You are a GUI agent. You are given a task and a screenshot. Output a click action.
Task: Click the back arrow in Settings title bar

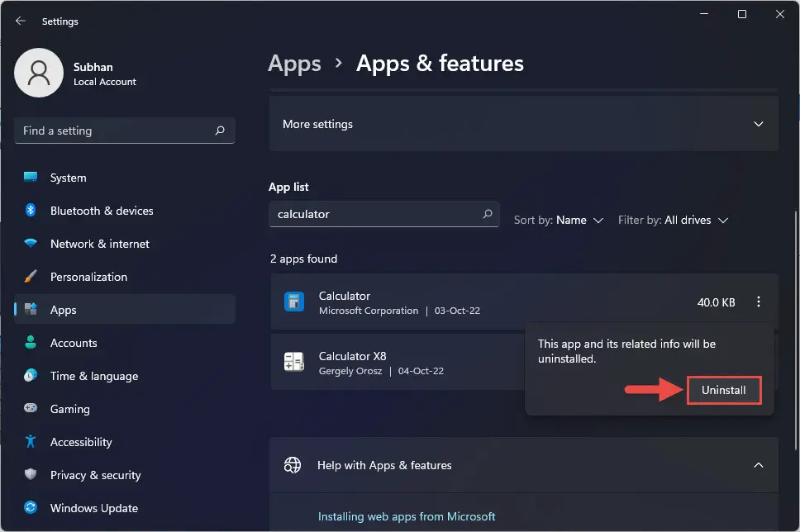tap(21, 21)
